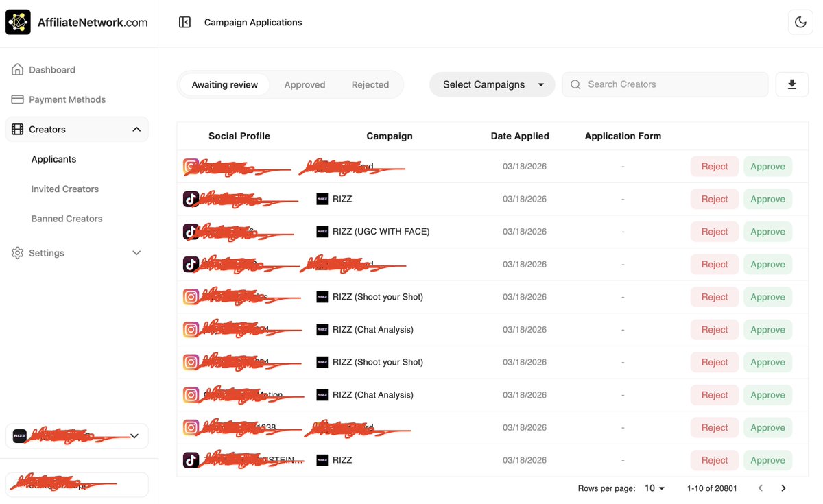Click the Creators grid icon in sidebar
Screen dimensions: 823x504
[x=18, y=129]
